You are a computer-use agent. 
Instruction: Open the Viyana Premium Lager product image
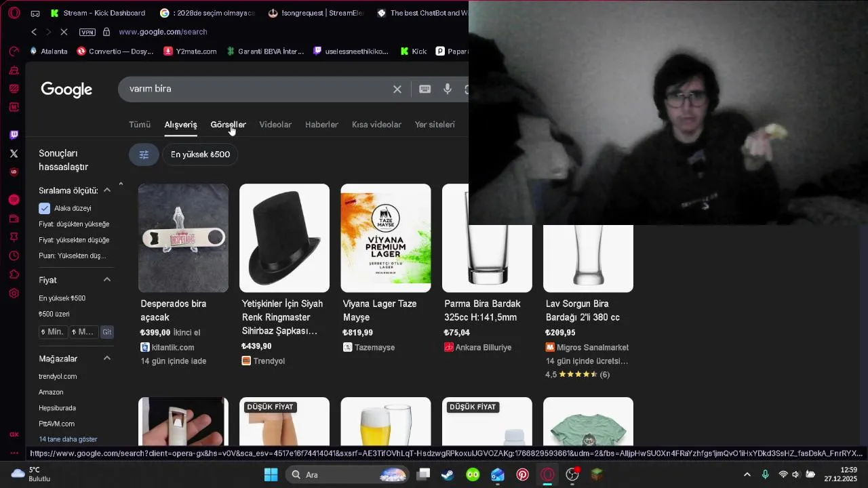386,238
